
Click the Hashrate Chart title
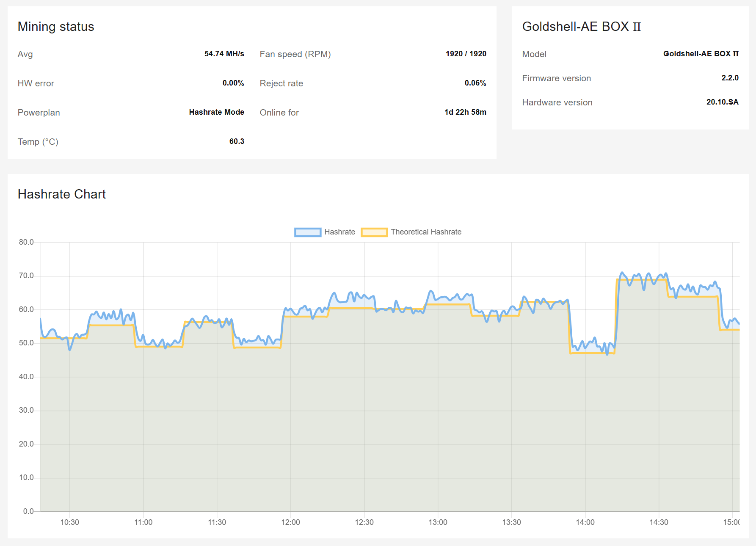point(62,194)
